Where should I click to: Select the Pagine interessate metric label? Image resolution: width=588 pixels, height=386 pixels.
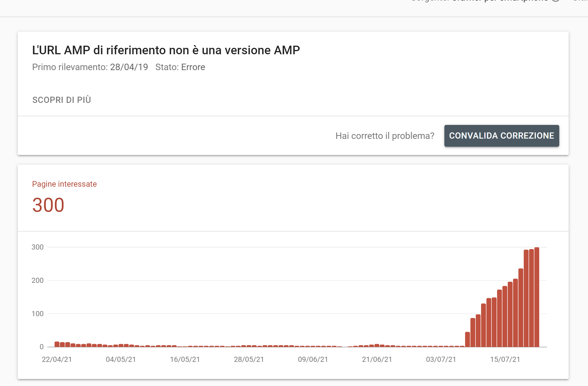(64, 184)
